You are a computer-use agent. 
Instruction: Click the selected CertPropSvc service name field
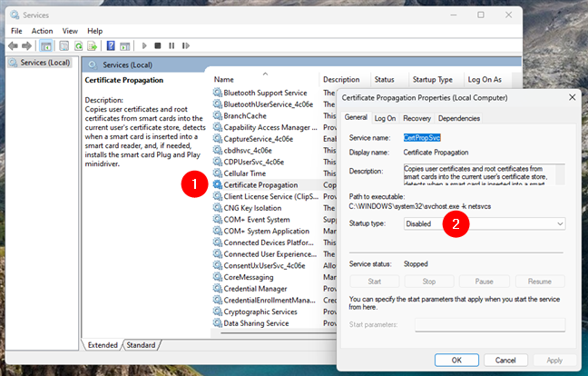[422, 138]
